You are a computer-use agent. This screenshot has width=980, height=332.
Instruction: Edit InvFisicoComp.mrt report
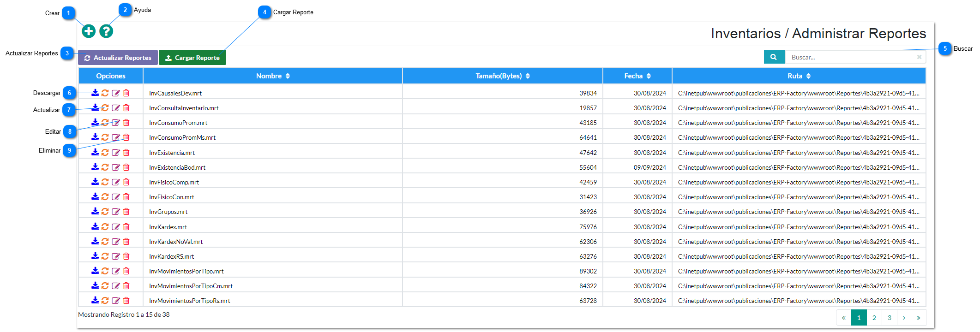(116, 182)
